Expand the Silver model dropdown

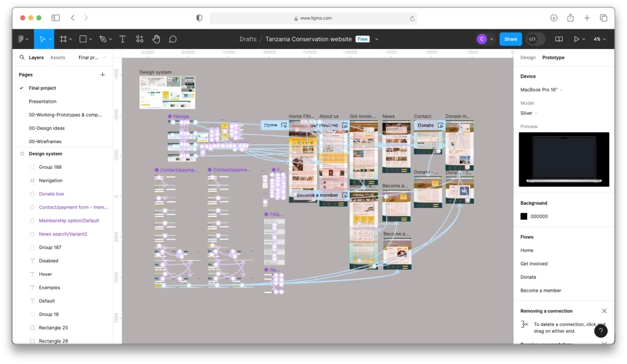tap(529, 113)
